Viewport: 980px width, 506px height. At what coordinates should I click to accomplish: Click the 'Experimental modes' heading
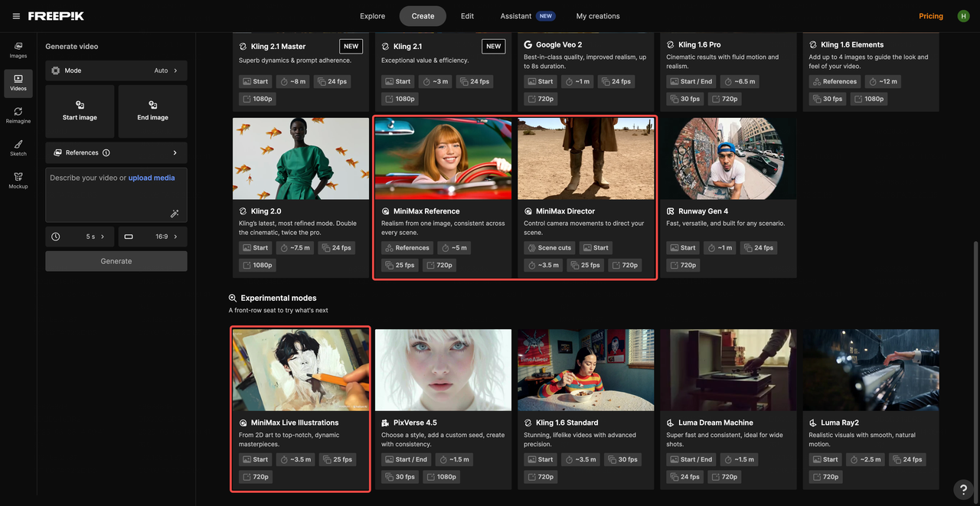279,298
